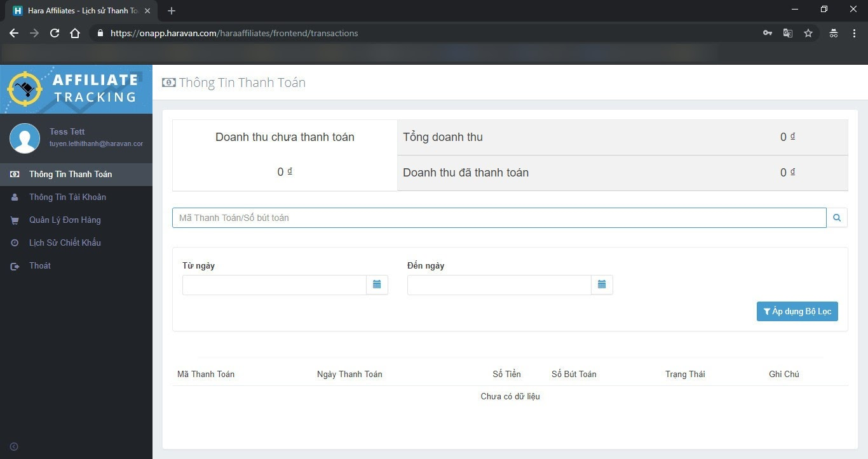Click the Google Translate icon

pos(788,33)
